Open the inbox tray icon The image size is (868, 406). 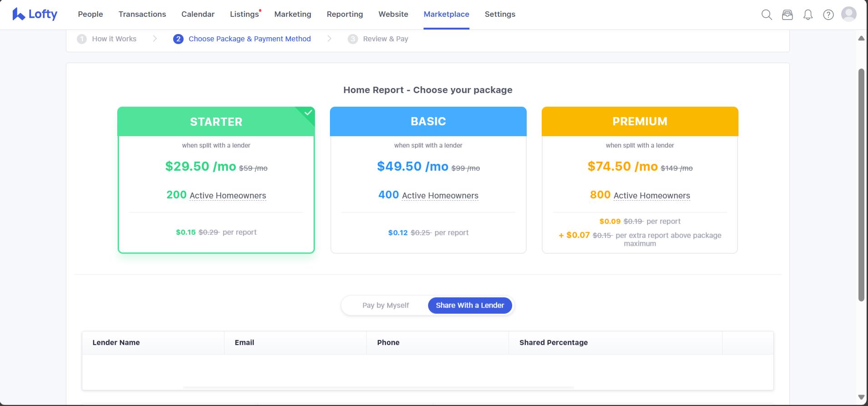[787, 15]
